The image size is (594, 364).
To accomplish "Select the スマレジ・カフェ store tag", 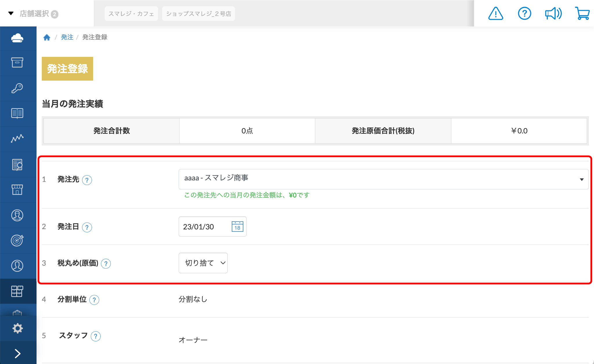I will click(131, 14).
